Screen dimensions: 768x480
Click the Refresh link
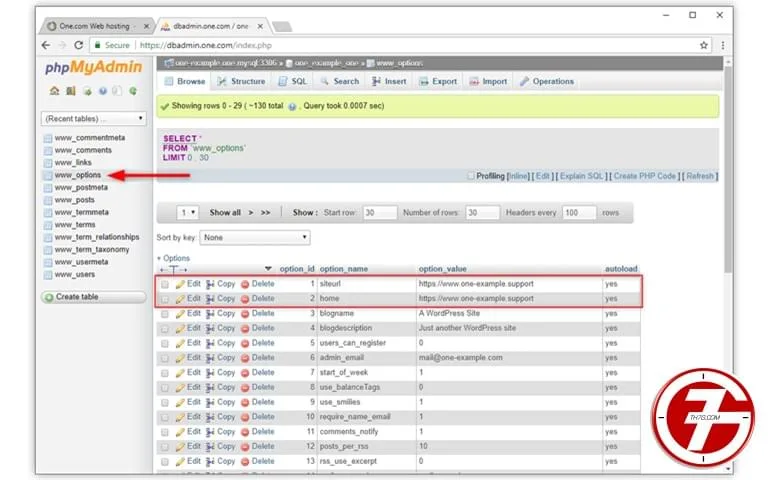700,176
